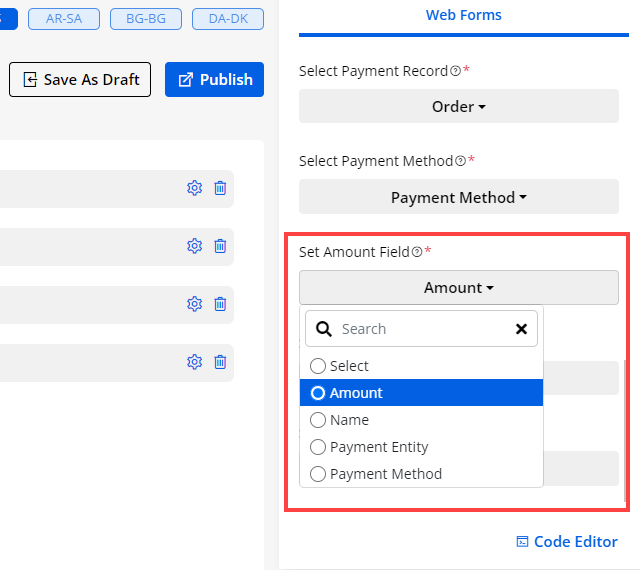The image size is (640, 570).
Task: Select the AR-SA language tab
Action: [x=63, y=18]
